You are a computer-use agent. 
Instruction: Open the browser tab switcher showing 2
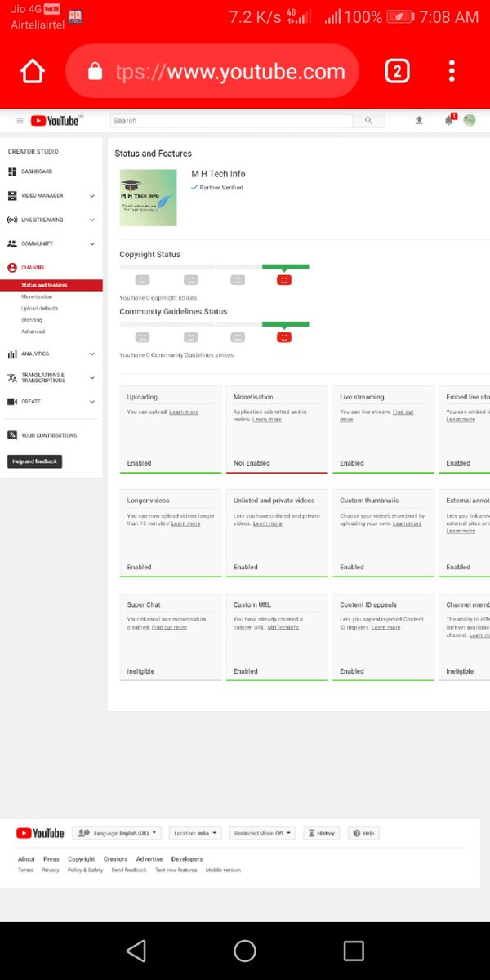[x=396, y=72]
